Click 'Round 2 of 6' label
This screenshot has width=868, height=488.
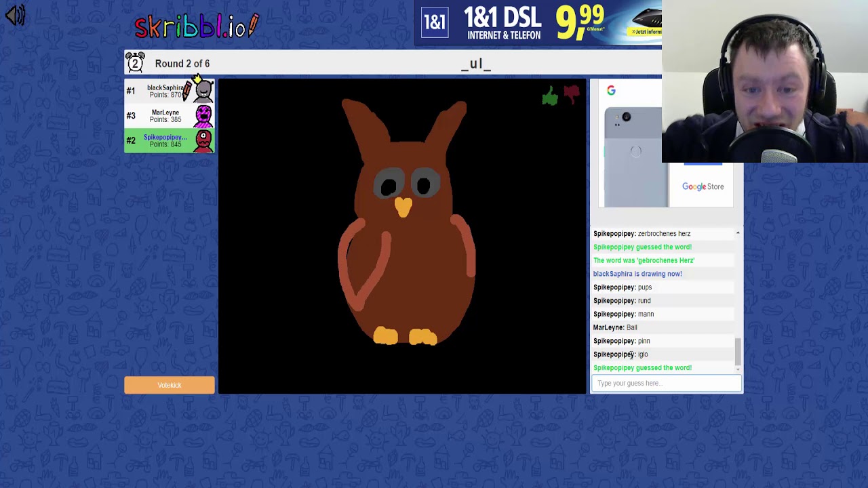(x=182, y=64)
